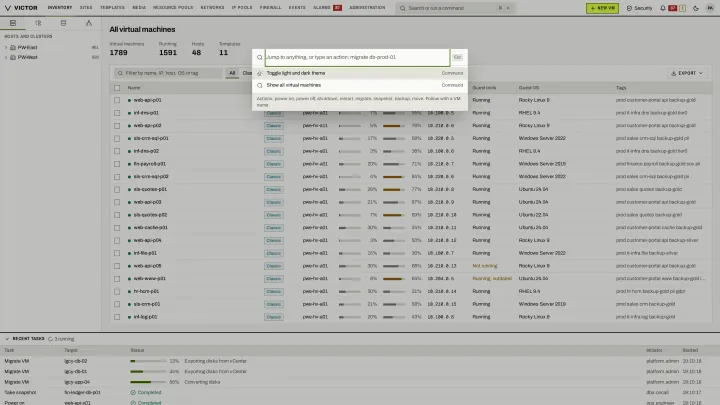The height and width of the screenshot is (405, 720).
Task: Click the progress bar for lgcy-app-04 migration
Action: pos(148,382)
